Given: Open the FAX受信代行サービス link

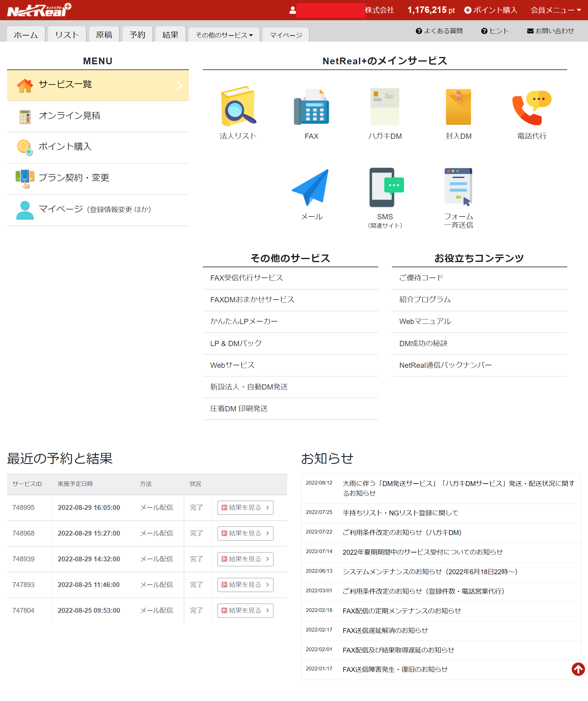Looking at the screenshot, I should pos(247,278).
